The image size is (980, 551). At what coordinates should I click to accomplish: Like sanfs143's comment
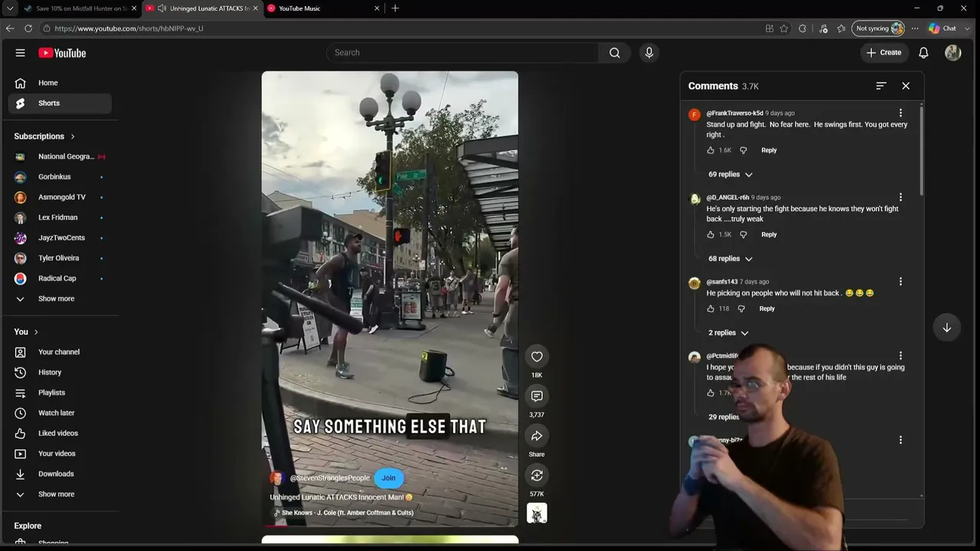(x=710, y=309)
